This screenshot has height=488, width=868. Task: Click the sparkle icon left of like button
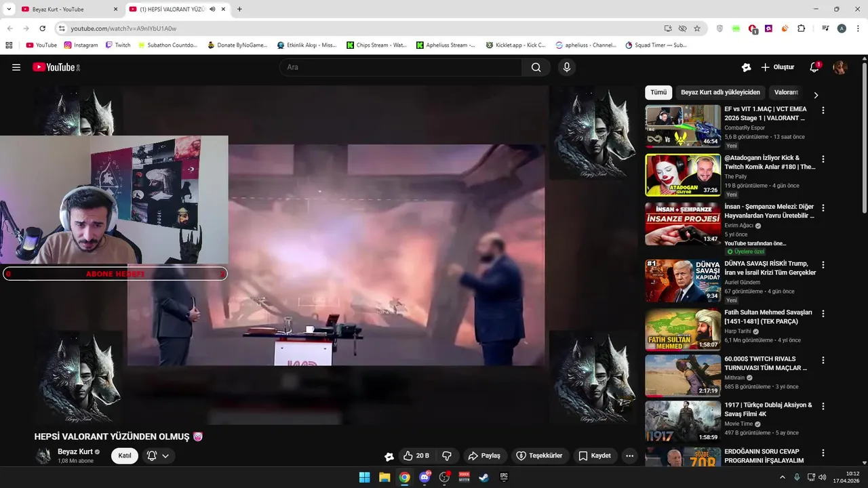pyautogui.click(x=389, y=456)
